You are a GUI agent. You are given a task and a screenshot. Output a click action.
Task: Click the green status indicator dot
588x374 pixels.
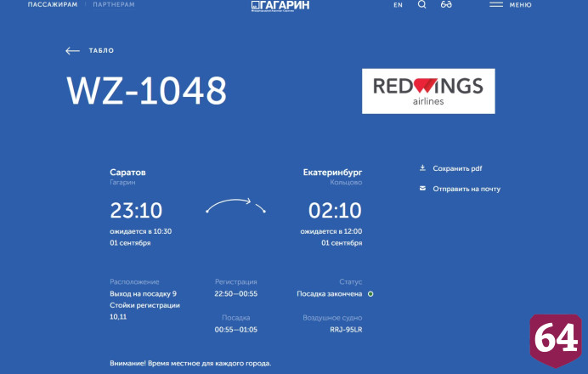[370, 294]
